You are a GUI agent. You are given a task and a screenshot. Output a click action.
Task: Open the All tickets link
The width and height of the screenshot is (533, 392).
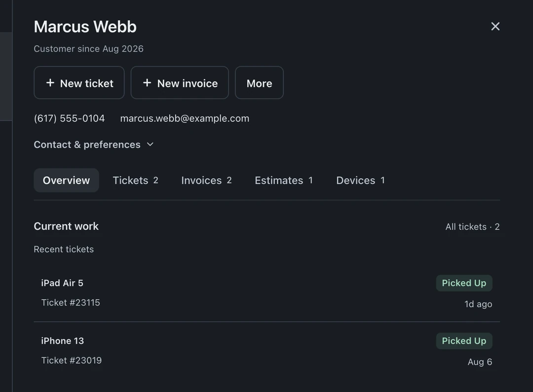coord(472,227)
